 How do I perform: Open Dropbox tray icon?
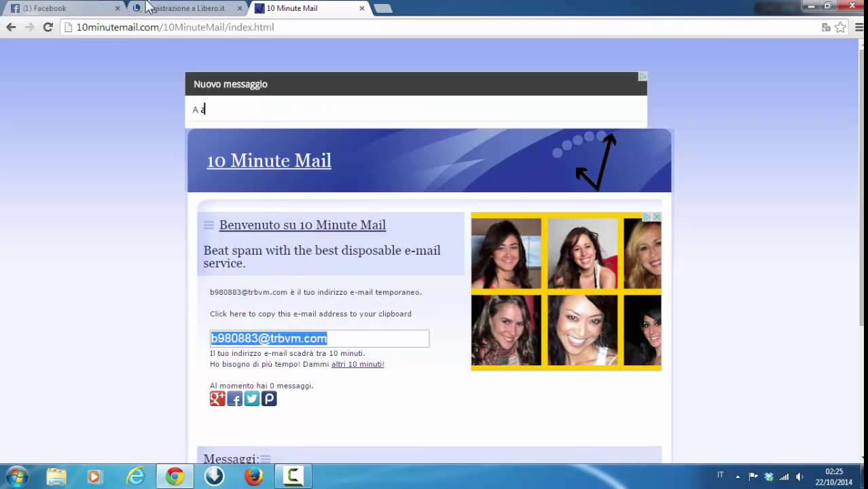pos(769,477)
